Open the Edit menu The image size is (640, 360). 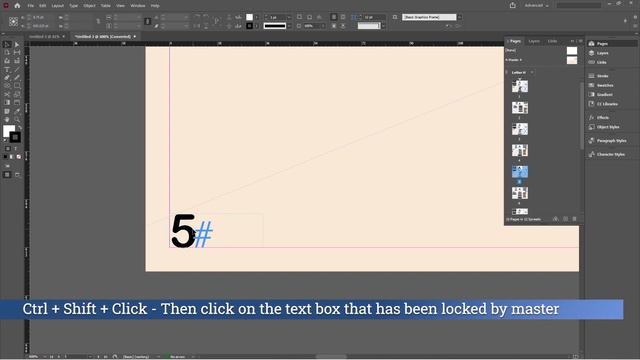click(42, 6)
